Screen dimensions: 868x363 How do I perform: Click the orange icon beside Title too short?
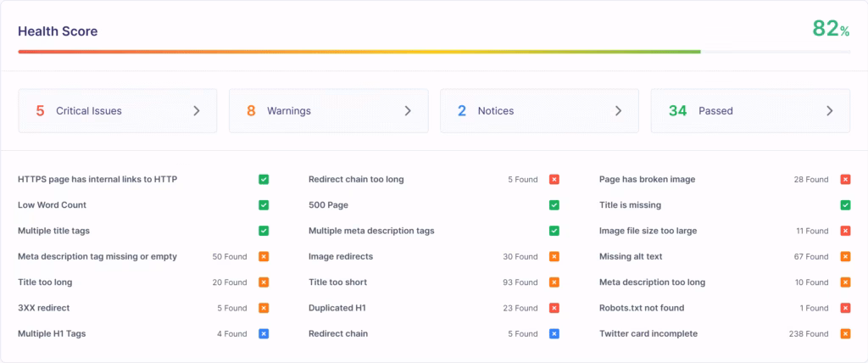[554, 282]
